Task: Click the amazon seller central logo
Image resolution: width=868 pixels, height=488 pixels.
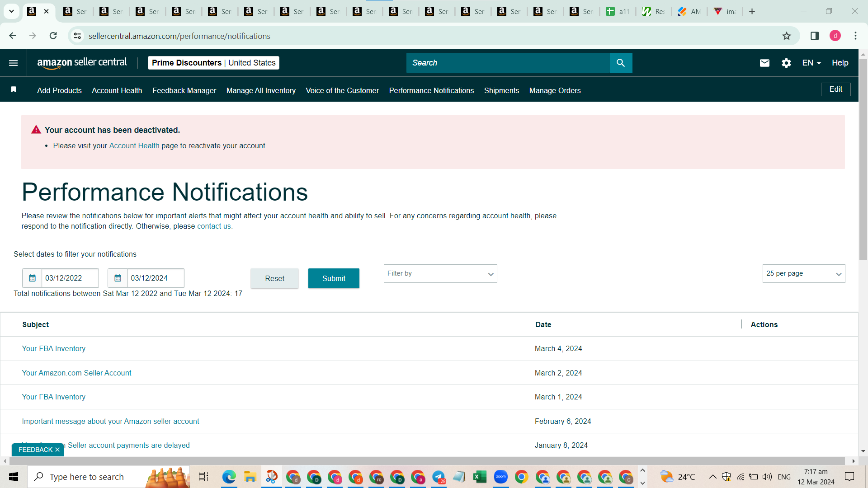Action: [x=82, y=63]
